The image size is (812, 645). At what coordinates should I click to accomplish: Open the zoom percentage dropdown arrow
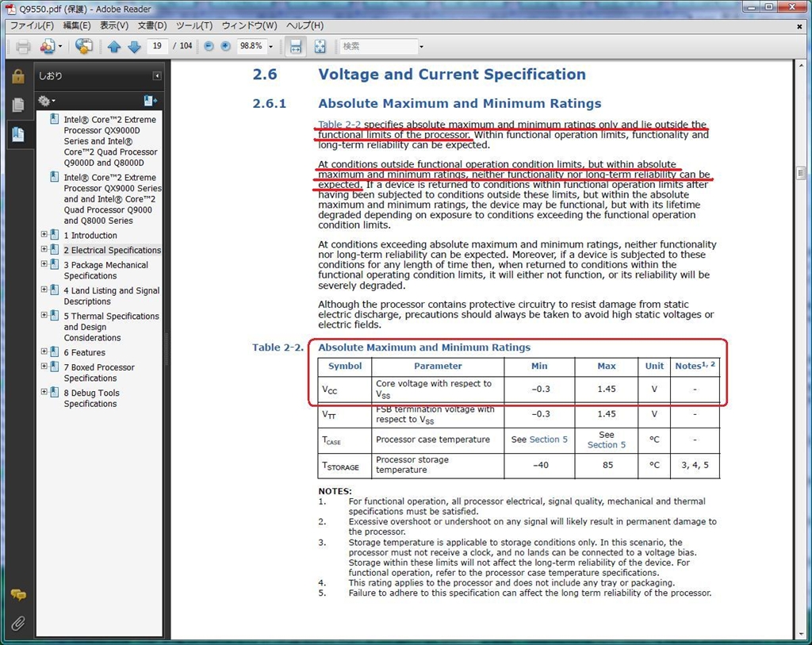(x=271, y=47)
